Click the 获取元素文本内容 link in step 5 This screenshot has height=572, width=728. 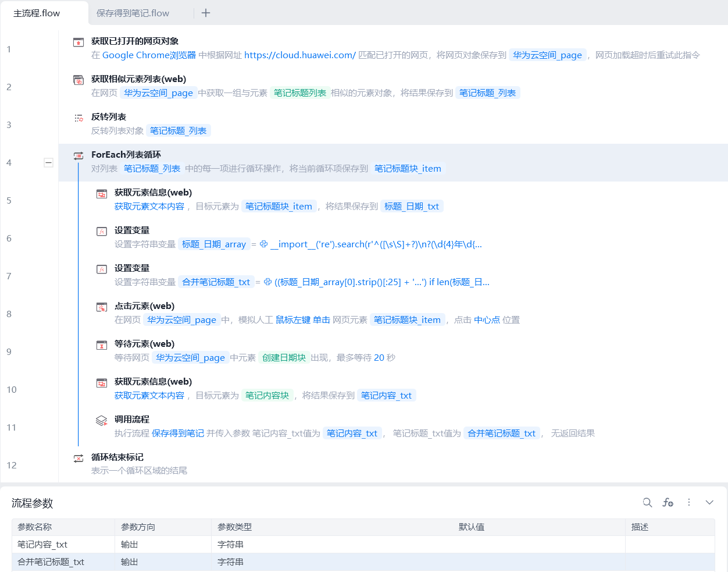tap(149, 206)
